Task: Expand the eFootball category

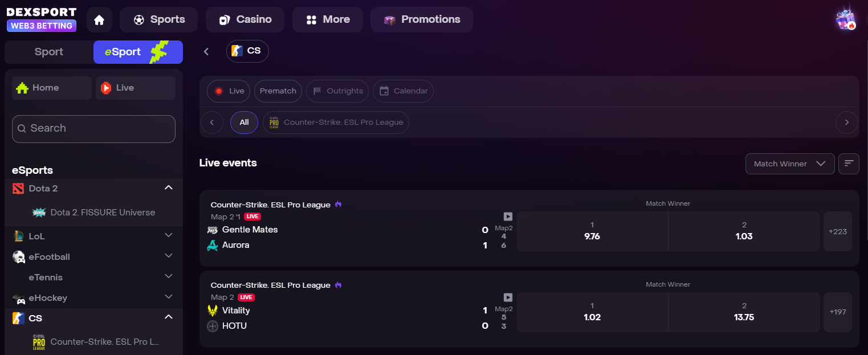Action: [168, 256]
